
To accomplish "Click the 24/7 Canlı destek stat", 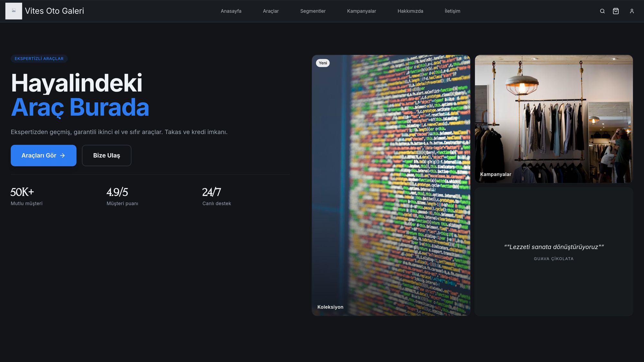I will 217,196.
